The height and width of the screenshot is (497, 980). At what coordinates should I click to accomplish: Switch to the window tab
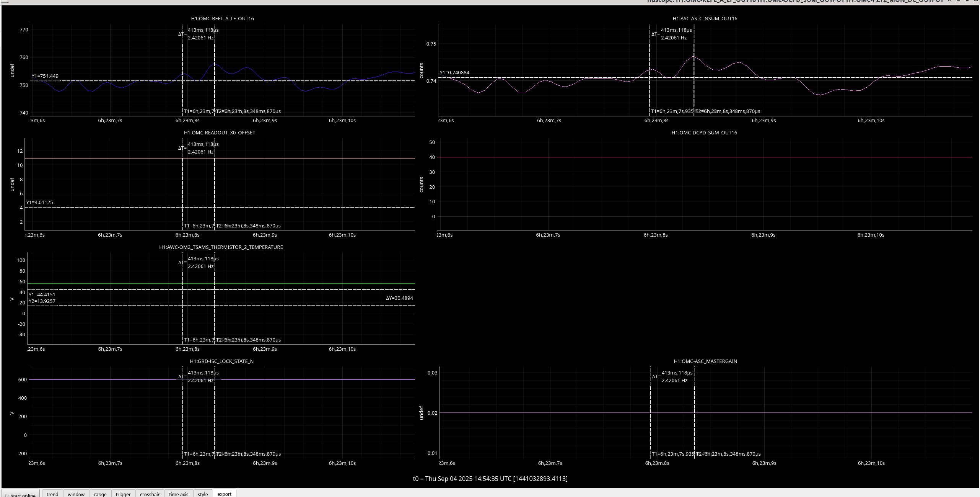coord(76,494)
